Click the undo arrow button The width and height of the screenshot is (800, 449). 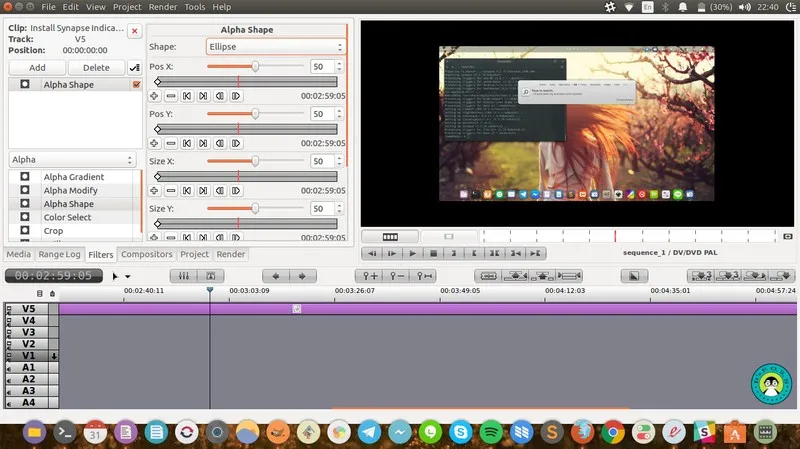[x=276, y=276]
